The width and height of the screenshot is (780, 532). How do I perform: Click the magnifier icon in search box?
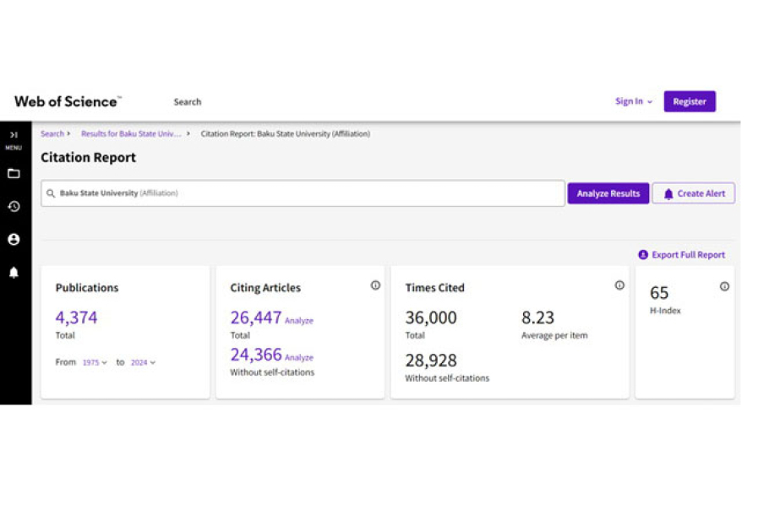click(51, 193)
